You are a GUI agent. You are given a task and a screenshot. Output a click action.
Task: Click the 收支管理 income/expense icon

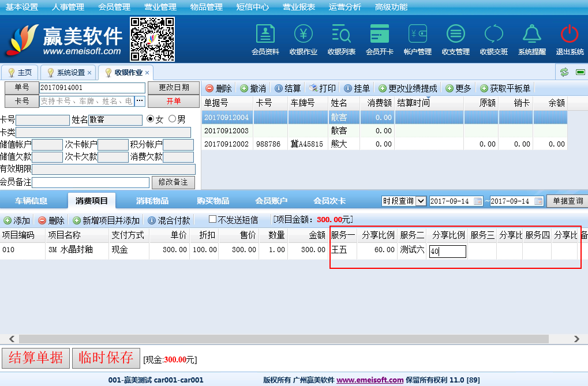[x=455, y=35]
